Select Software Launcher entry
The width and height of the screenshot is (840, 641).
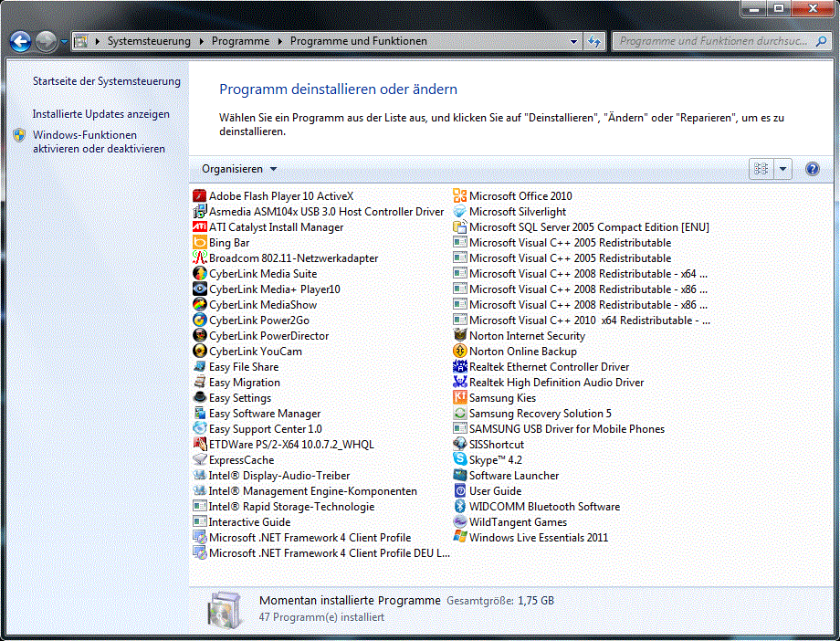click(x=506, y=476)
